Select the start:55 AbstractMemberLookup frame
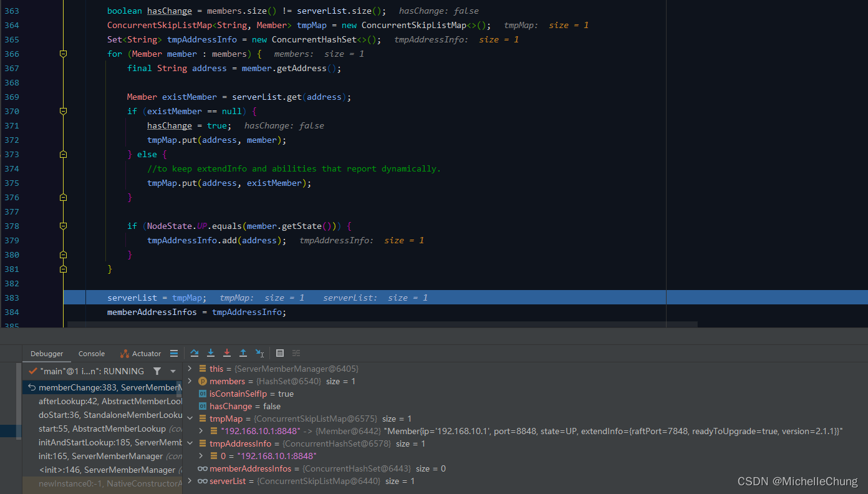This screenshot has height=494, width=868. tap(103, 429)
